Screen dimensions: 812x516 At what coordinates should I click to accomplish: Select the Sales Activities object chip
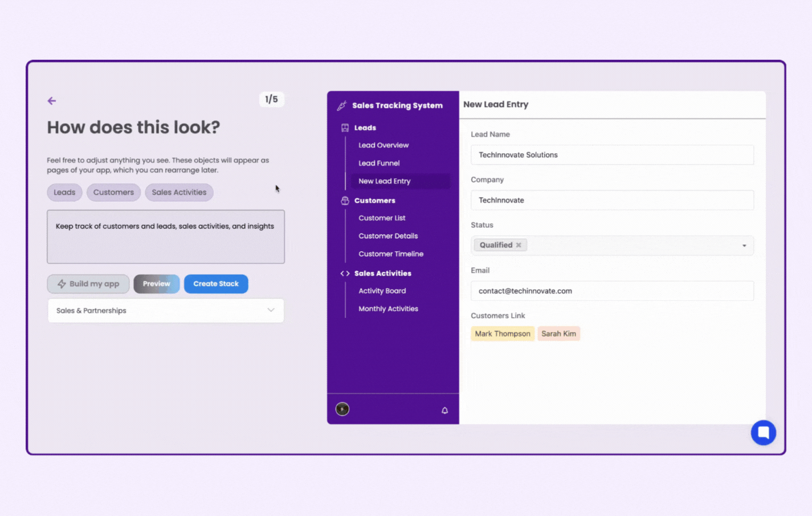pyautogui.click(x=179, y=193)
